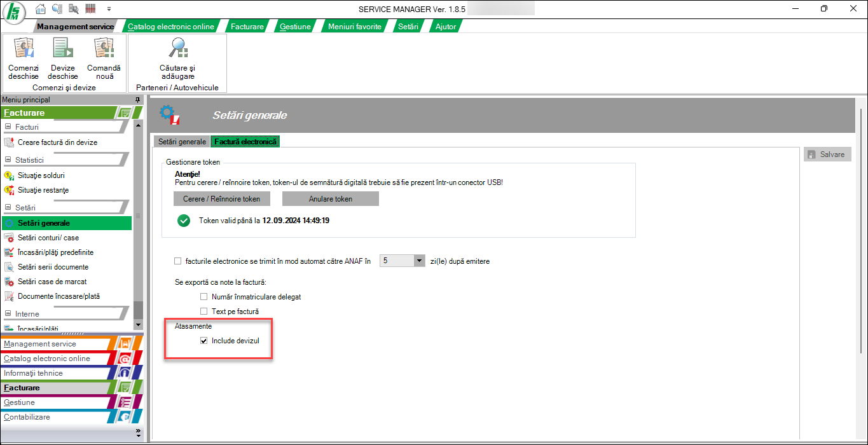Viewport: 868px width, 445px height.
Task: Click the Situație restanțe icon
Action: coord(9,190)
